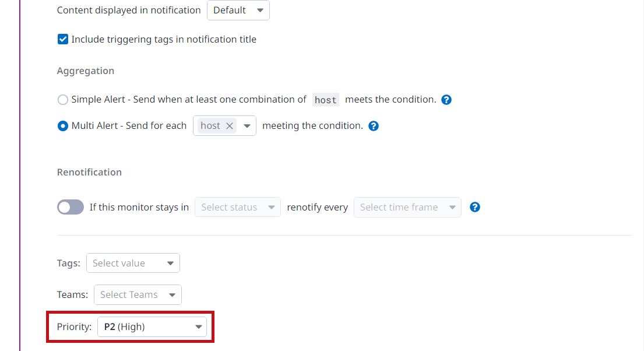644x351 pixels.
Task: Enable the renotification toggle switch
Action: 71,207
